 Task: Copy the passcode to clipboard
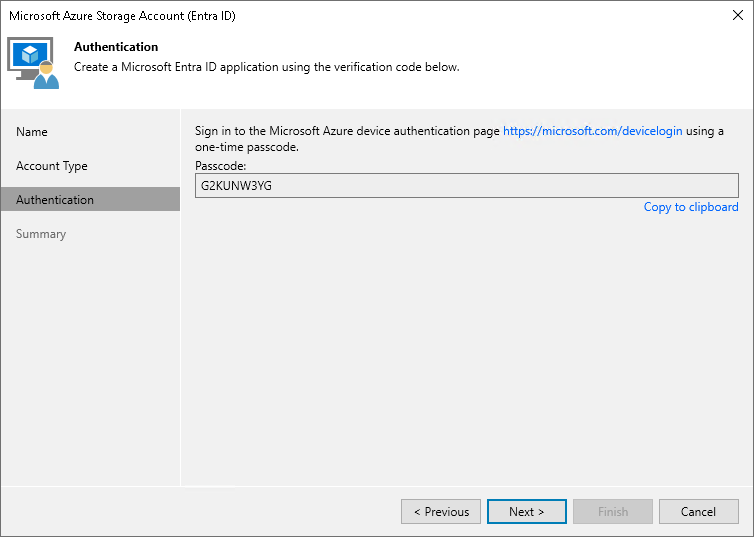click(691, 207)
